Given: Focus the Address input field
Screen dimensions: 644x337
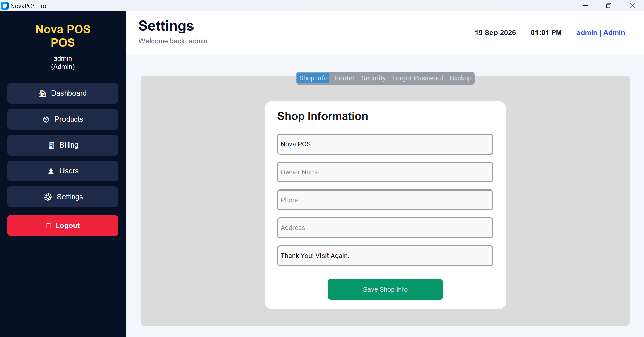Looking at the screenshot, I should [x=385, y=228].
